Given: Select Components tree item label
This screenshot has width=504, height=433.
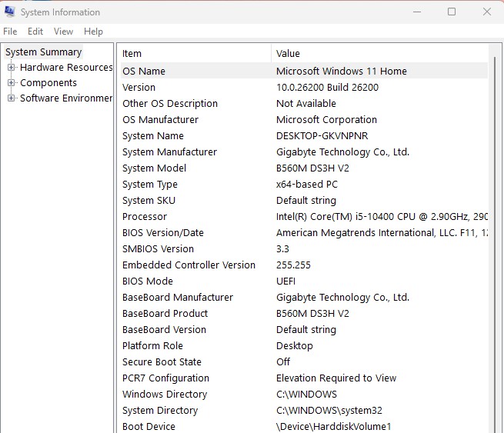Looking at the screenshot, I should [x=48, y=83].
